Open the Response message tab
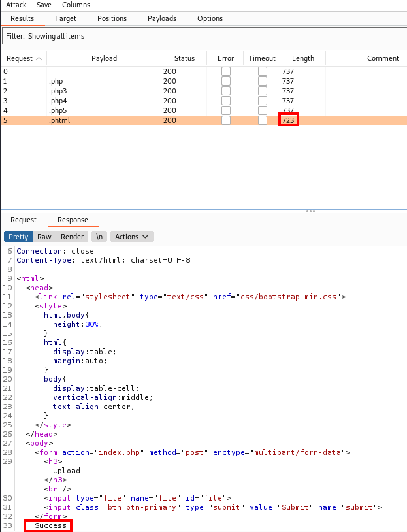Viewport: 407px width, 532px height. [73, 220]
